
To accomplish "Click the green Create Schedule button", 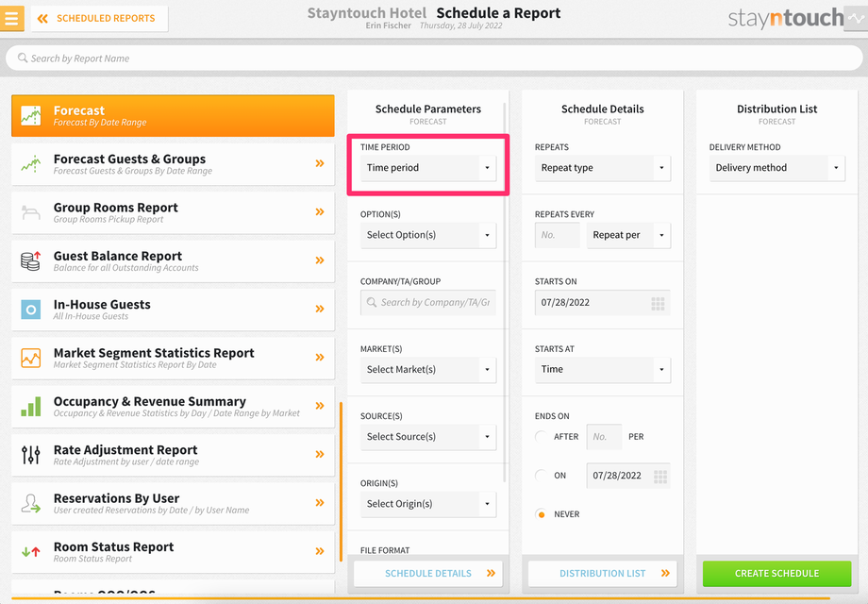I will click(x=776, y=574).
